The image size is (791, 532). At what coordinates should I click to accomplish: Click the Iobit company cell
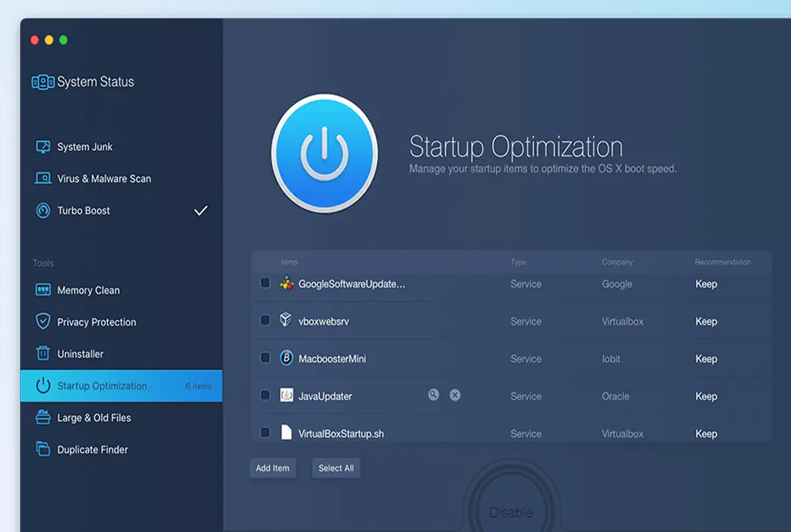(x=611, y=359)
